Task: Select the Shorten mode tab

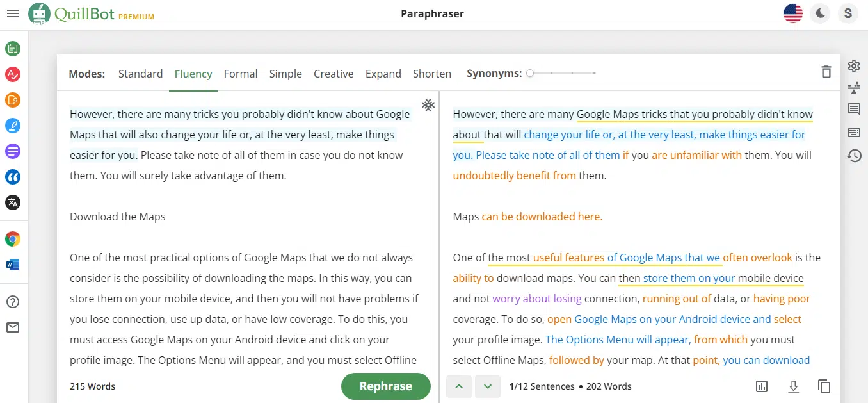Action: pyautogui.click(x=431, y=74)
